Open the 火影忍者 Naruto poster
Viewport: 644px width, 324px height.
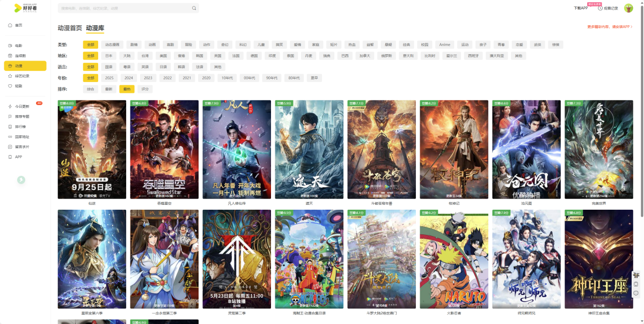pos(454,259)
